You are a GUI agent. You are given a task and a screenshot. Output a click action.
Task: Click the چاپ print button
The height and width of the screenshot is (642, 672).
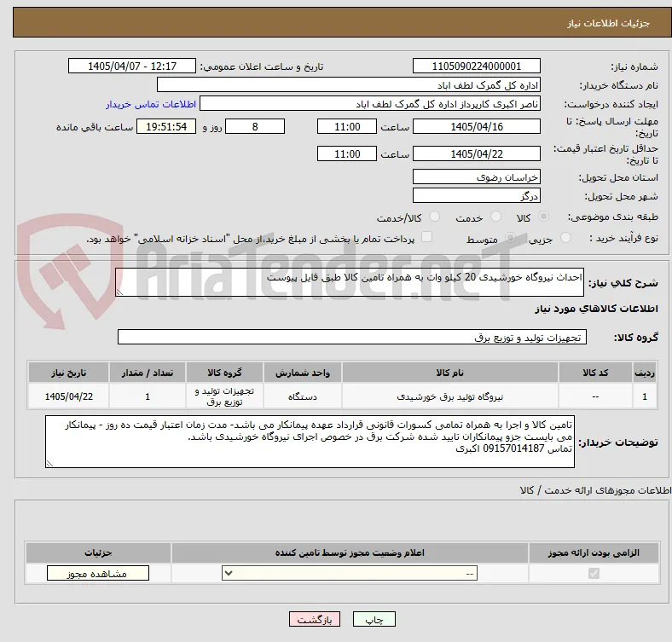[374, 619]
